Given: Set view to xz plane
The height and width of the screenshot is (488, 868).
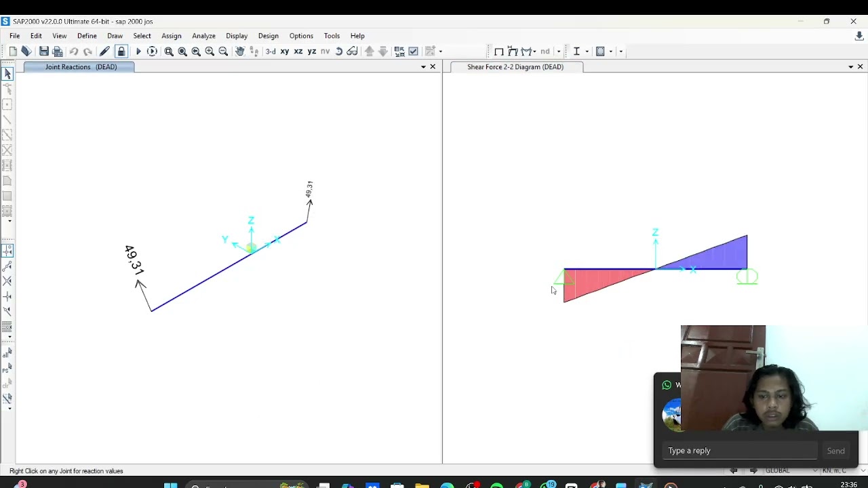Looking at the screenshot, I should (298, 52).
